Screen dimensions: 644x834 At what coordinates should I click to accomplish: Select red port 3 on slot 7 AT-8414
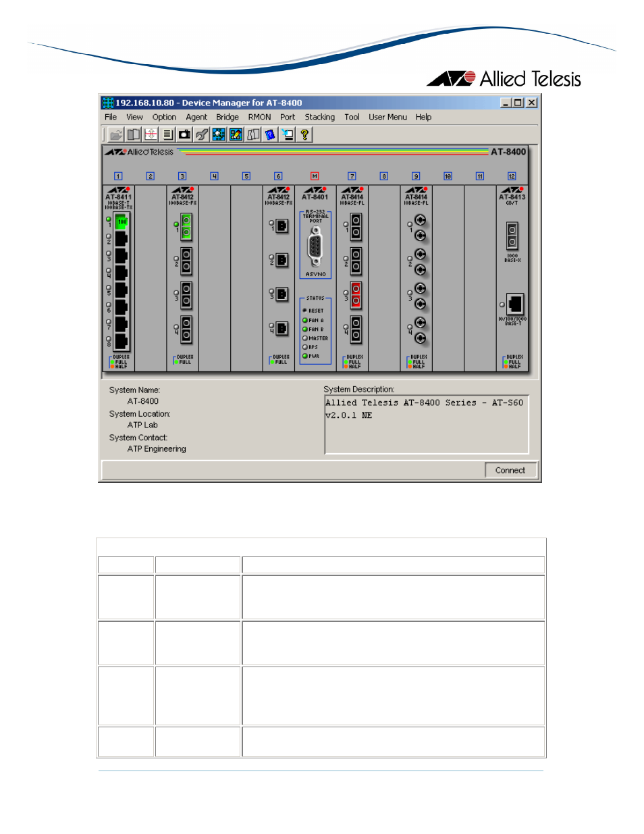356,295
